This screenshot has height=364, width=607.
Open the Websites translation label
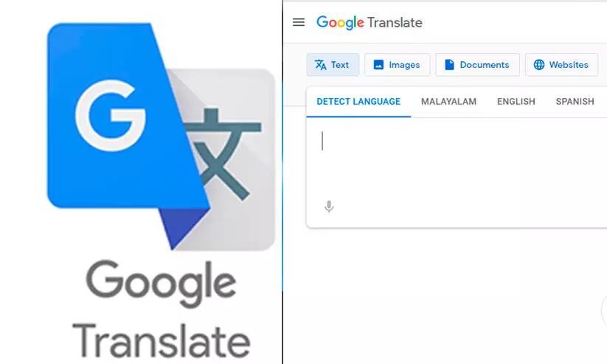[569, 65]
